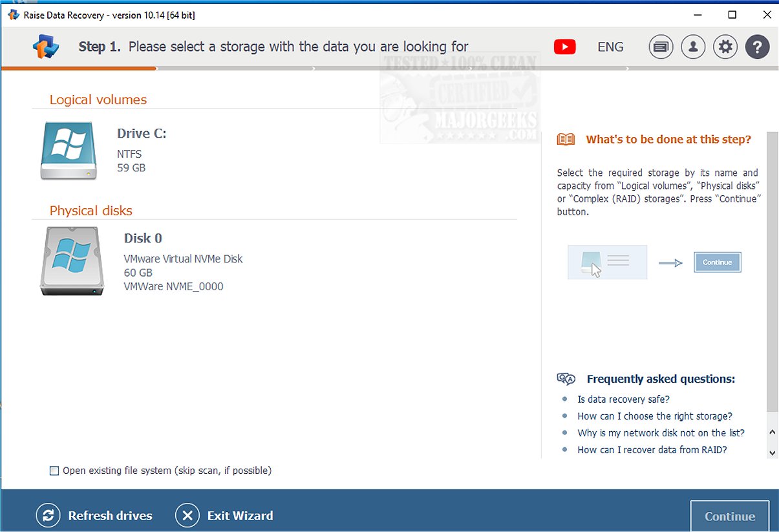
Task: Select the Drive C: label
Action: [x=142, y=134]
